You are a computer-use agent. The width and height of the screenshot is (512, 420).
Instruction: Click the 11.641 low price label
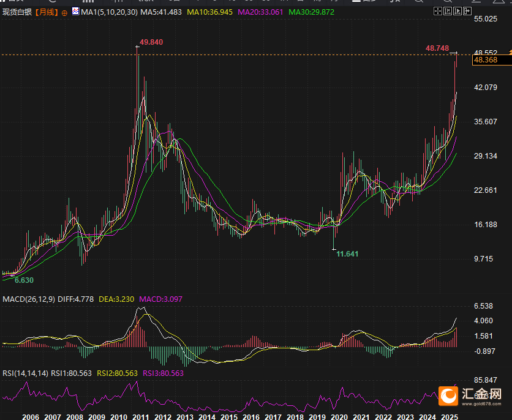pyautogui.click(x=347, y=253)
